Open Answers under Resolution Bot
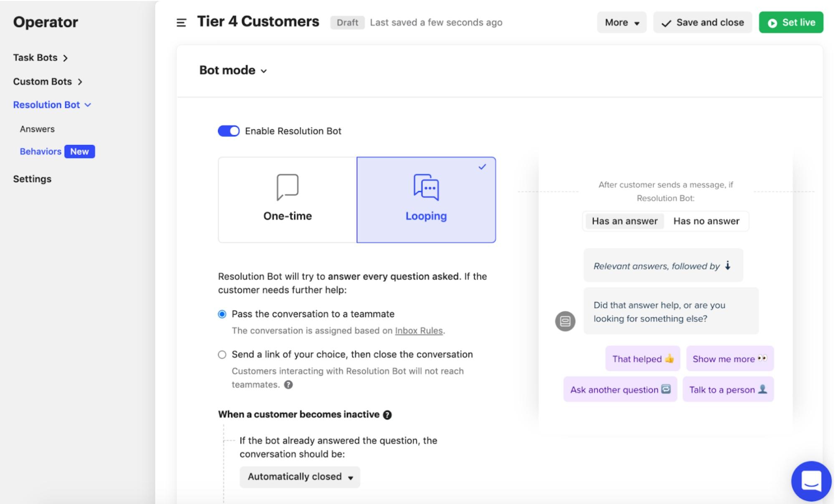The image size is (835, 504). point(37,129)
